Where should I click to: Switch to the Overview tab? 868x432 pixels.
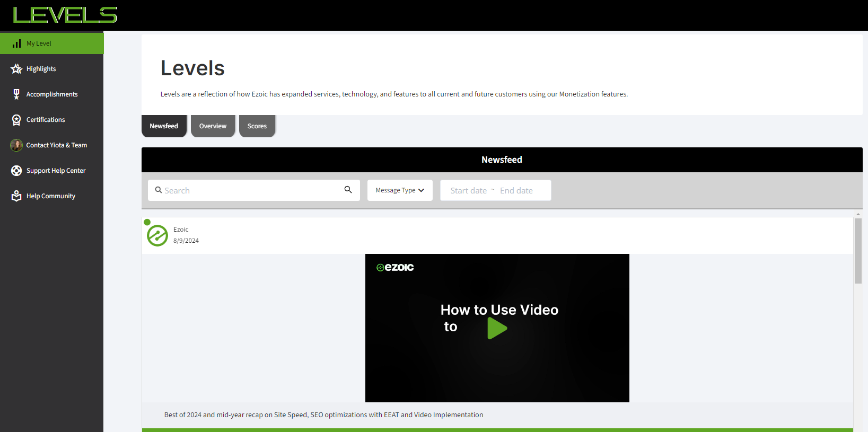pos(213,126)
